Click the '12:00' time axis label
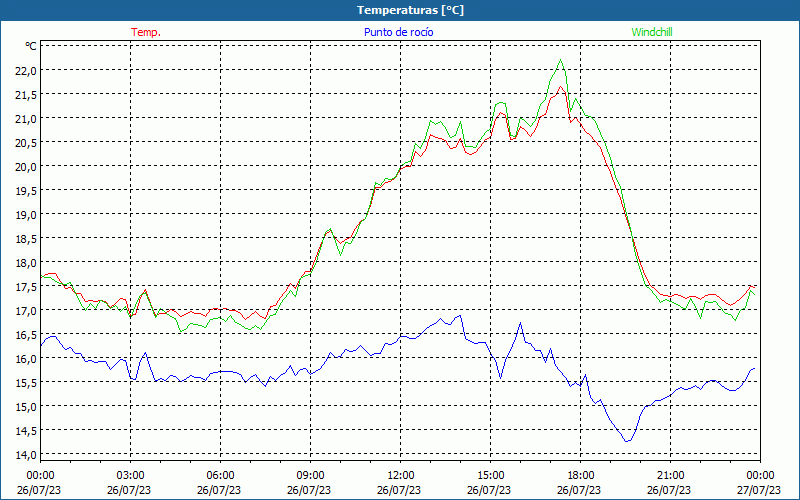 pos(401,476)
